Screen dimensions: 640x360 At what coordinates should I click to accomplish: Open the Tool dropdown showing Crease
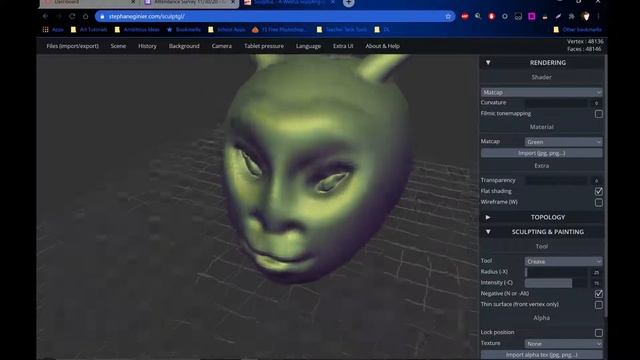click(563, 261)
